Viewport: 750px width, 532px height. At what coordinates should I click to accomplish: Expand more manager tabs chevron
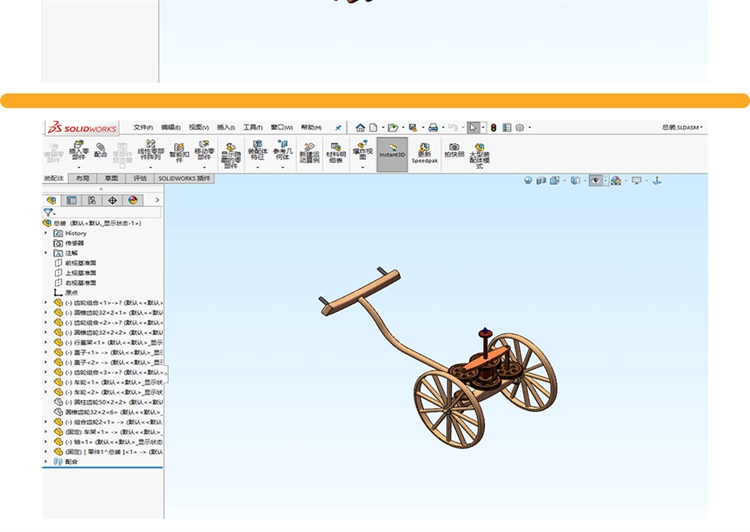[157, 200]
